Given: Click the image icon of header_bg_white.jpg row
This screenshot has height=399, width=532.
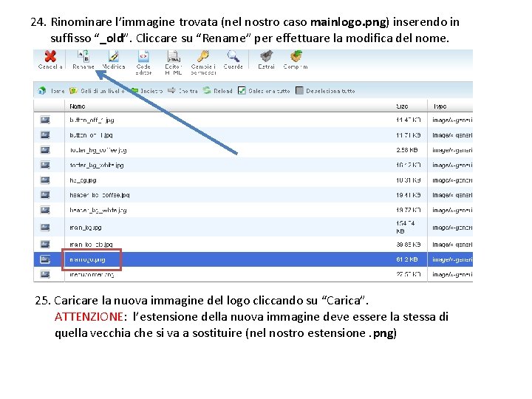Looking at the screenshot, I should (45, 210).
